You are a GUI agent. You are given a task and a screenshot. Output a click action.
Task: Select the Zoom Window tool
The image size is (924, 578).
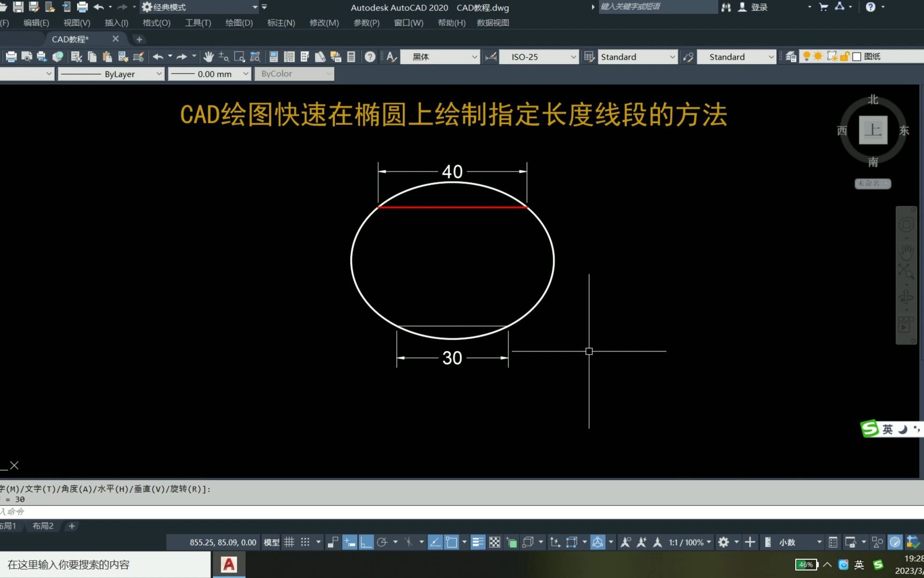click(x=240, y=57)
